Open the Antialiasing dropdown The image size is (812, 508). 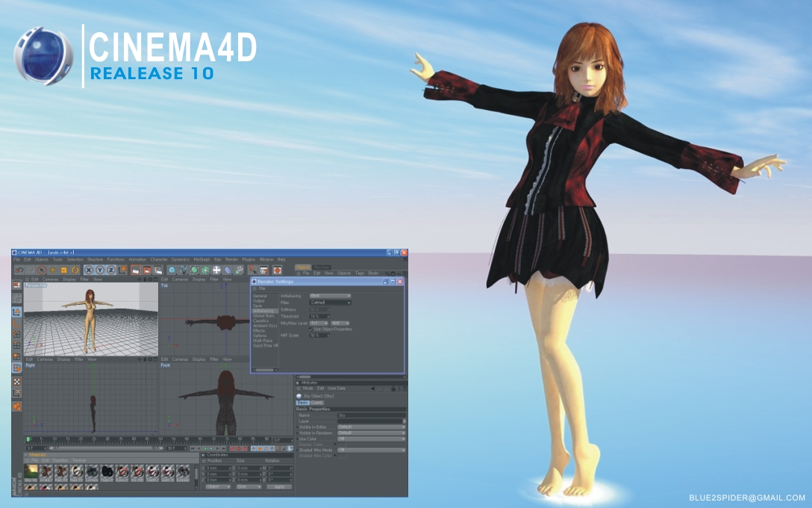click(x=331, y=296)
